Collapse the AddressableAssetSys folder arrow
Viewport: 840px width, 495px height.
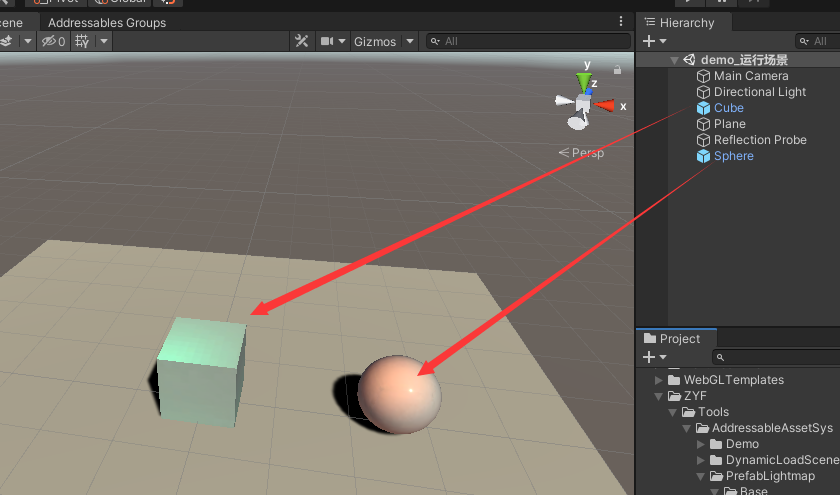coord(686,429)
